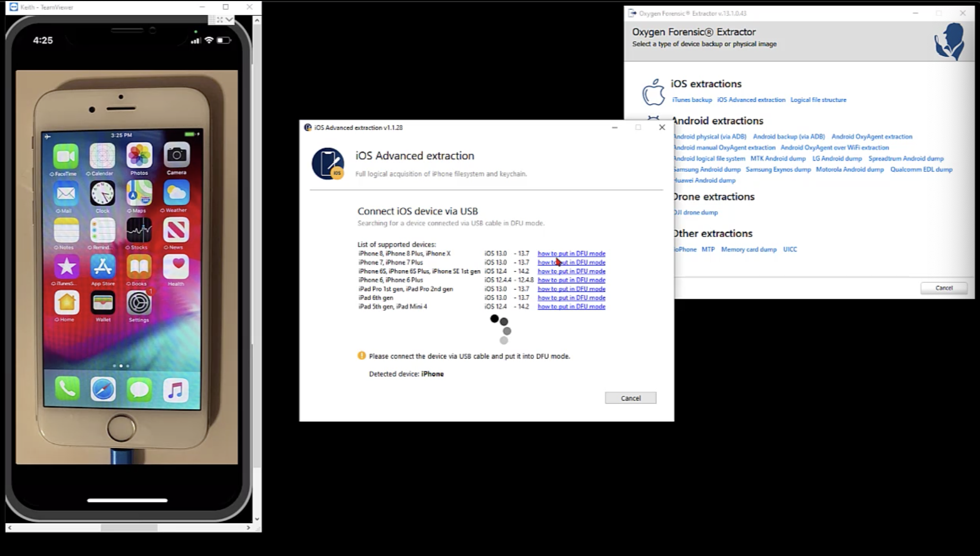Viewport: 980px width, 556px height.
Task: Click the 'Detected device: iPhone' text
Action: (406, 374)
